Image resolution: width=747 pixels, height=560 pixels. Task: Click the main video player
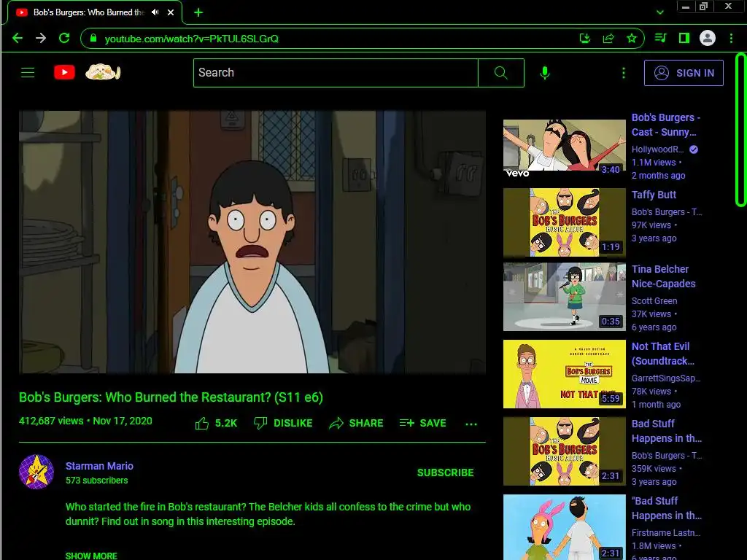[252, 242]
